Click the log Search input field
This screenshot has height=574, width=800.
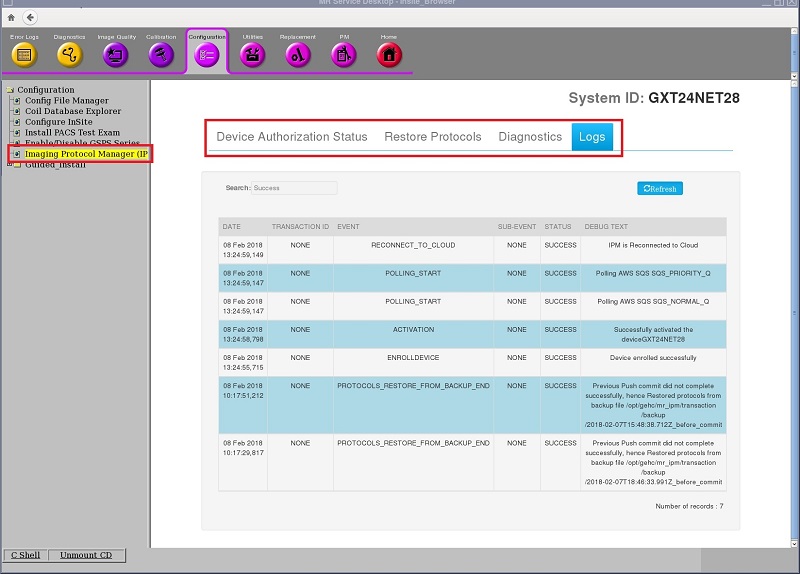click(293, 188)
